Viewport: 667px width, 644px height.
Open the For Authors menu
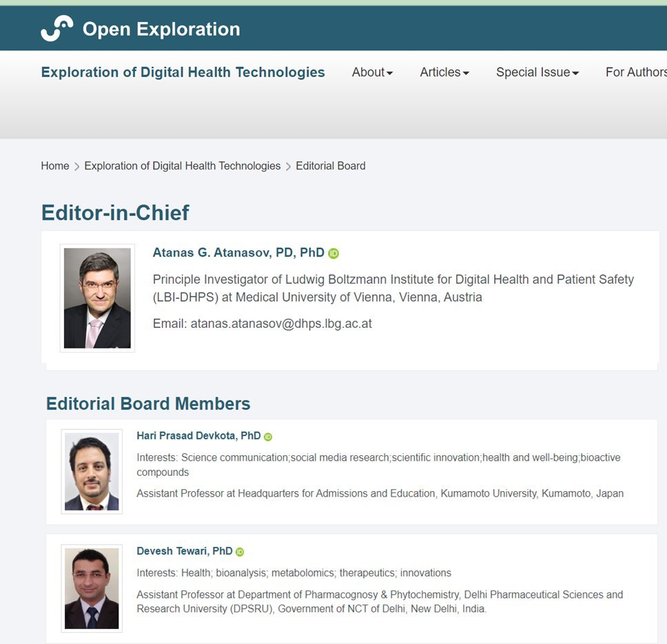(x=636, y=72)
